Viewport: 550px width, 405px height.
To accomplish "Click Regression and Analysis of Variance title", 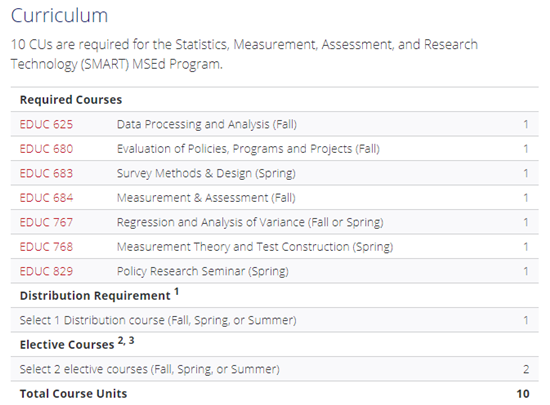I will [250, 222].
